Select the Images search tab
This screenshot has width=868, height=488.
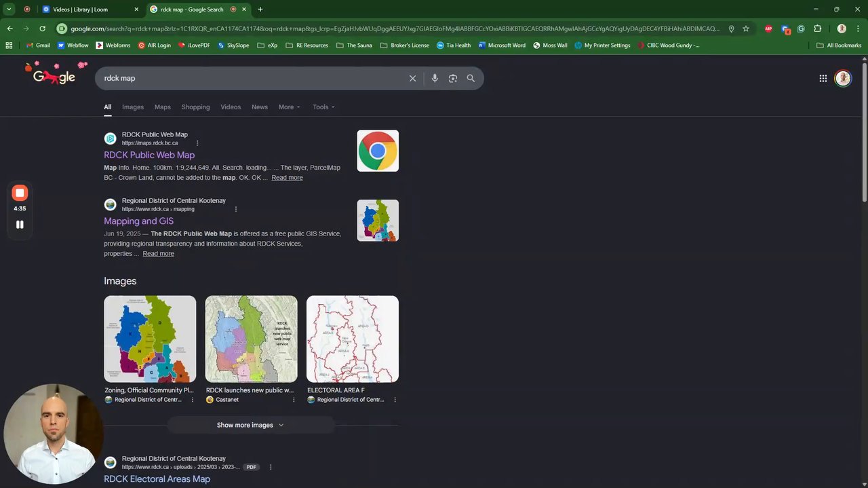pyautogui.click(x=133, y=107)
